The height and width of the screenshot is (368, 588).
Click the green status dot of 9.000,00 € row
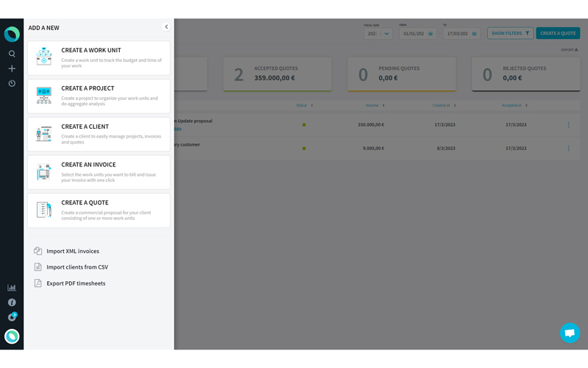tap(304, 149)
